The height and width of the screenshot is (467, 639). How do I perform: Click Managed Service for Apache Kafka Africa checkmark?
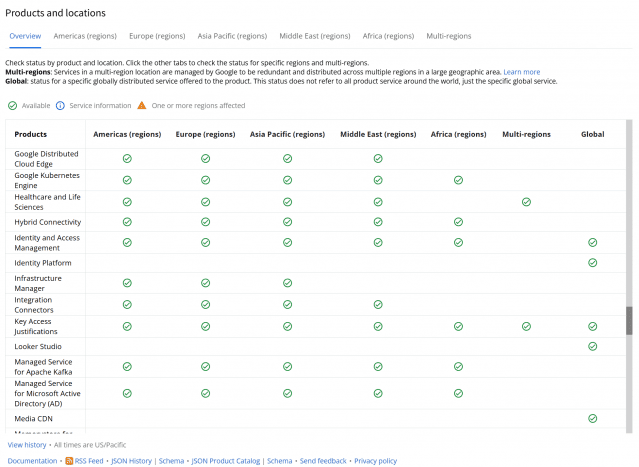tap(458, 367)
